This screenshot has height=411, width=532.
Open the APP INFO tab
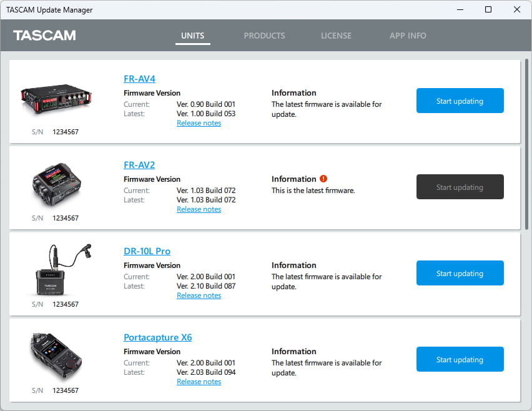pyautogui.click(x=408, y=36)
